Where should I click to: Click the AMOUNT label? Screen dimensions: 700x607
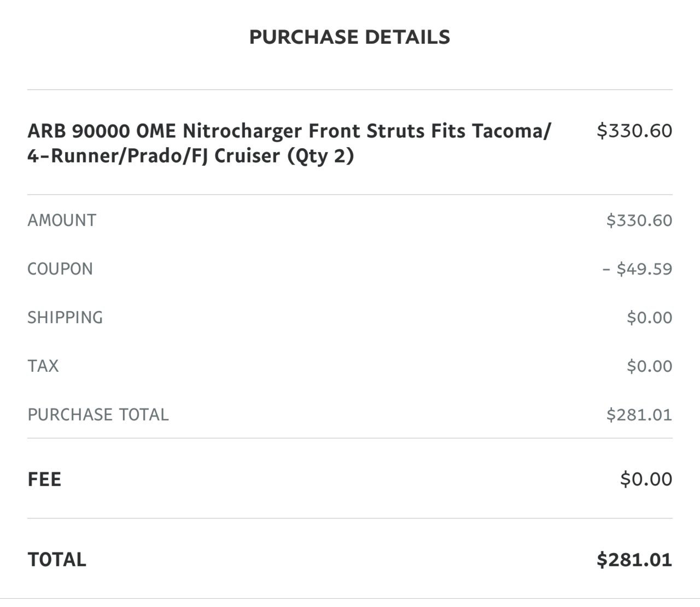tap(62, 220)
